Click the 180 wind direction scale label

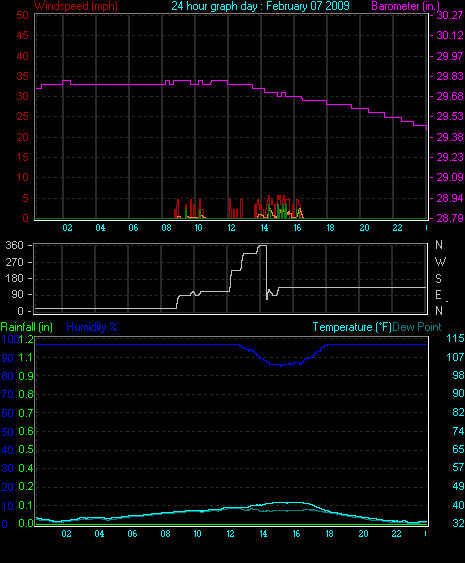[x=14, y=278]
